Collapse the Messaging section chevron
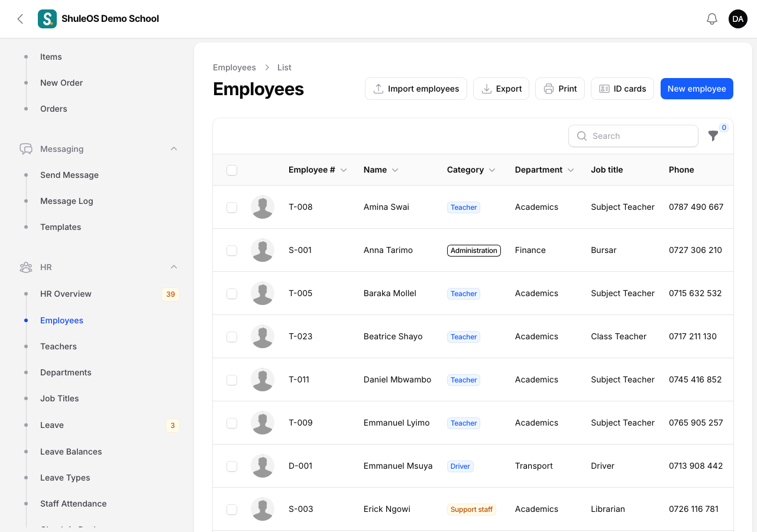The height and width of the screenshot is (532, 757). pos(174,149)
